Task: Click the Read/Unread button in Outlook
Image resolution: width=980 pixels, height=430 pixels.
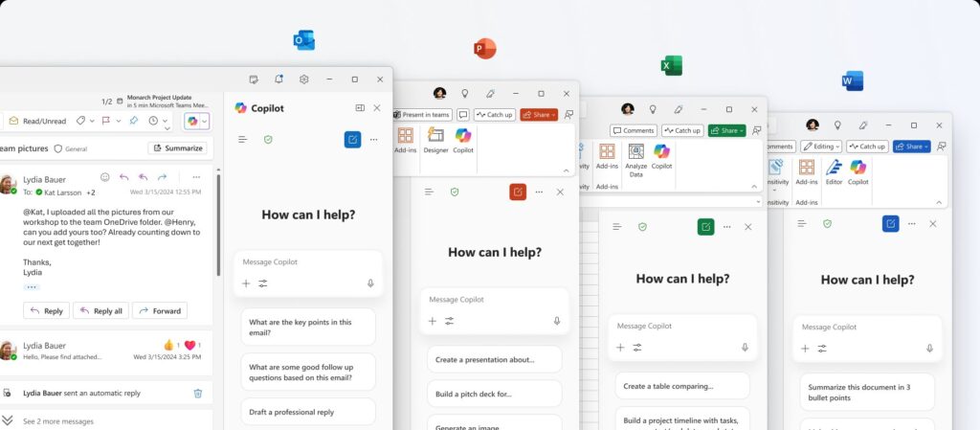Action: pyautogui.click(x=37, y=122)
